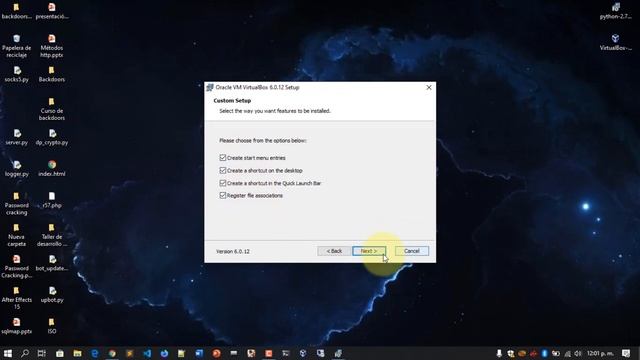Select the backdoors folder on desktop
The width and height of the screenshot is (640, 360).
click(x=16, y=11)
